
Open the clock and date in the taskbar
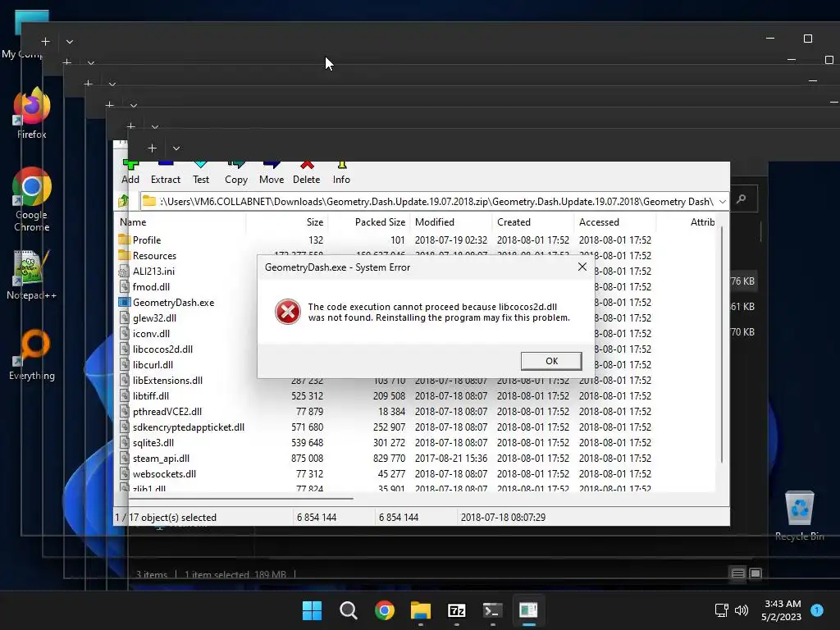coord(782,610)
